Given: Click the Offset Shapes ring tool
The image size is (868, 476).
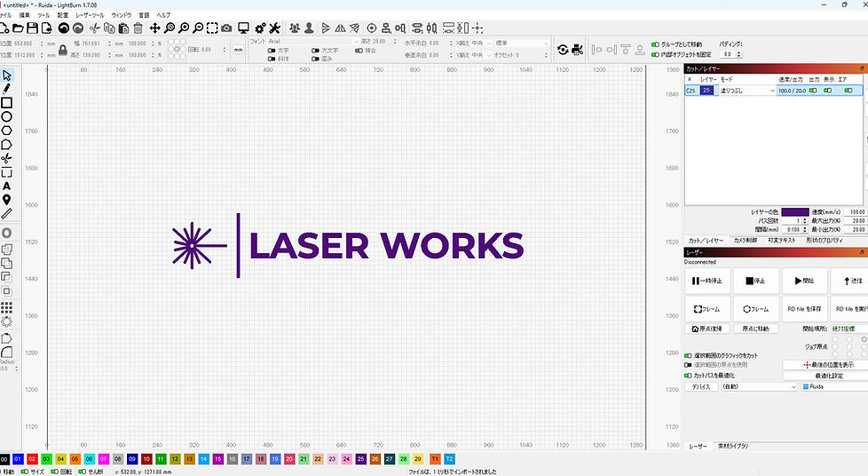Looking at the screenshot, I should tap(6, 233).
